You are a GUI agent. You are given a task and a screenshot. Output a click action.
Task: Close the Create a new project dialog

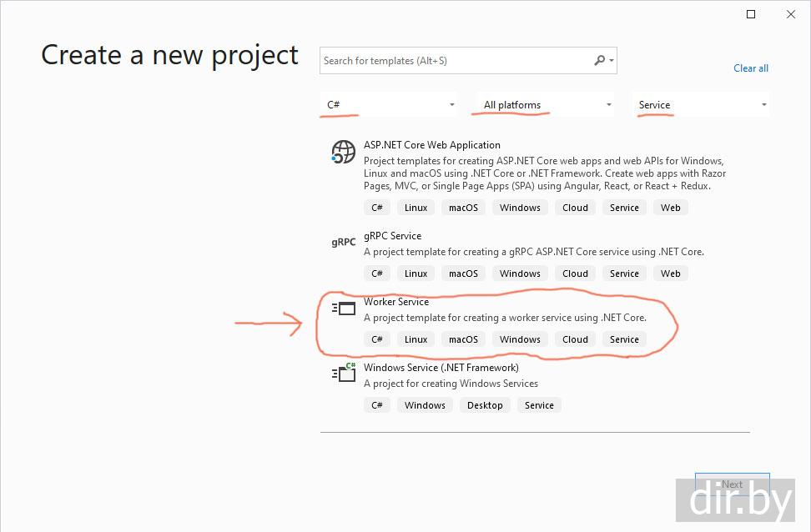click(791, 14)
